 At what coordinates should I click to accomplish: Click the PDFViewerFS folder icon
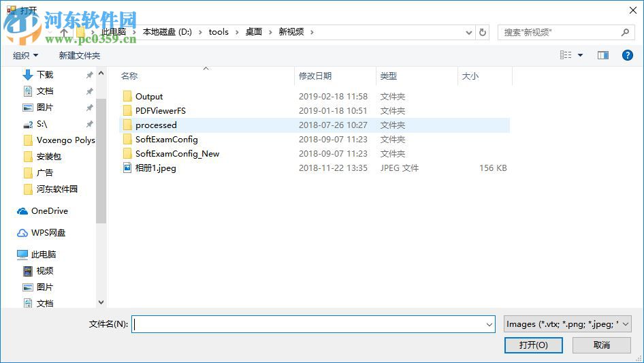tap(127, 110)
